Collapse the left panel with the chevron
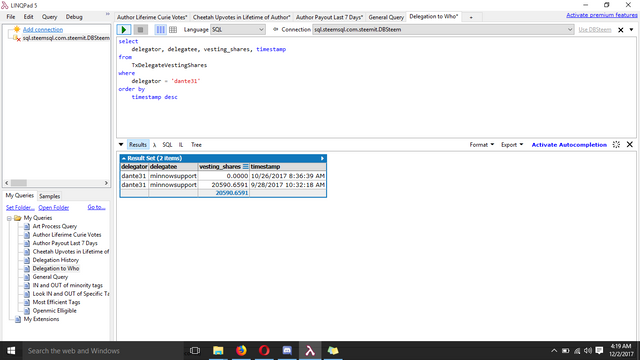640x360 pixels. 108,14
